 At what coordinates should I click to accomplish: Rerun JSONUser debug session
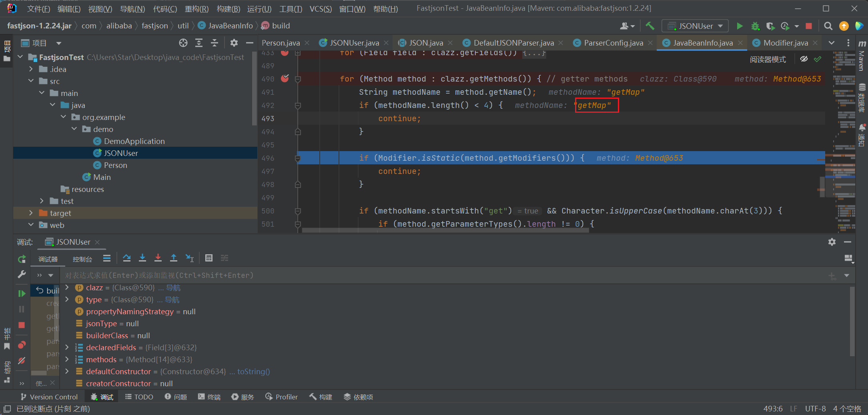pos(22,259)
